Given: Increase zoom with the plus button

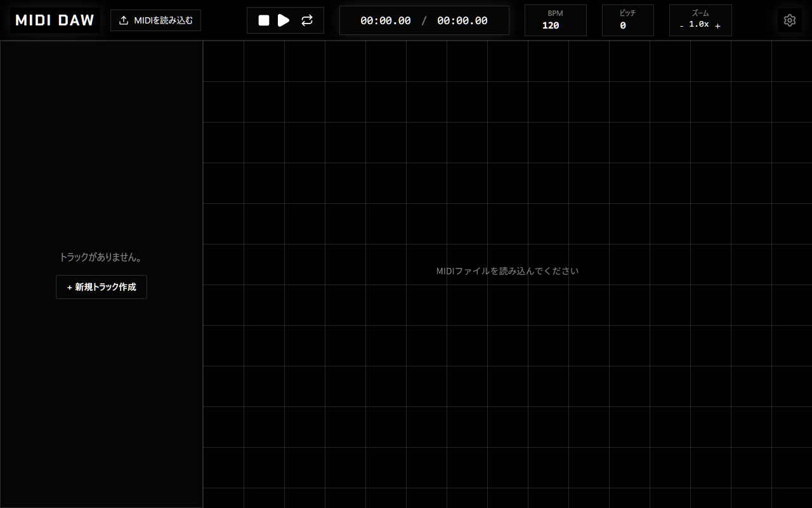Looking at the screenshot, I should pos(717,26).
